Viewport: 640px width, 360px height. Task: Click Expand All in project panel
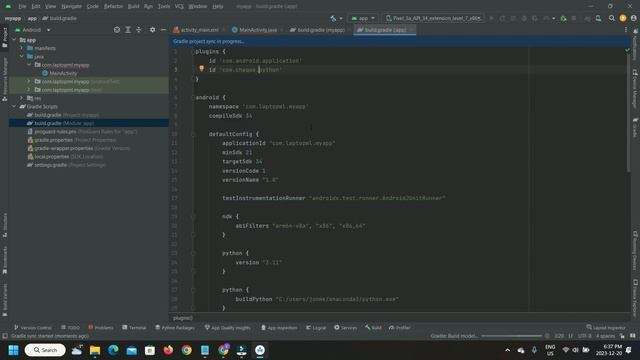click(x=128, y=30)
